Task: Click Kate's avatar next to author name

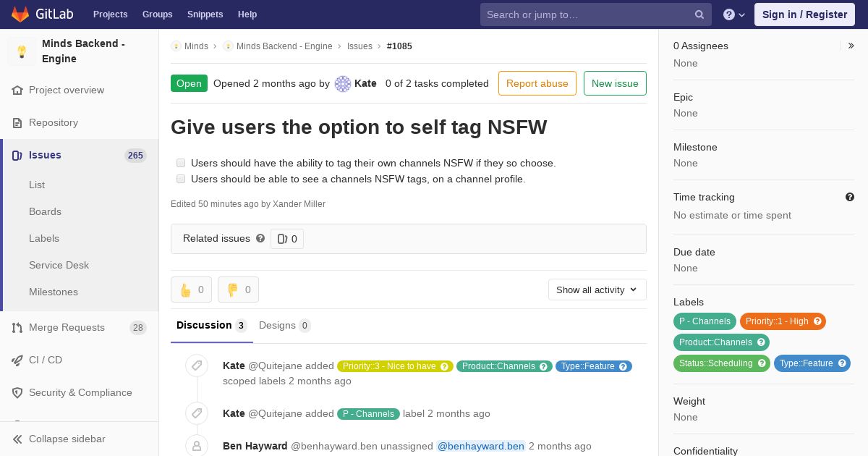Action: coord(343,83)
